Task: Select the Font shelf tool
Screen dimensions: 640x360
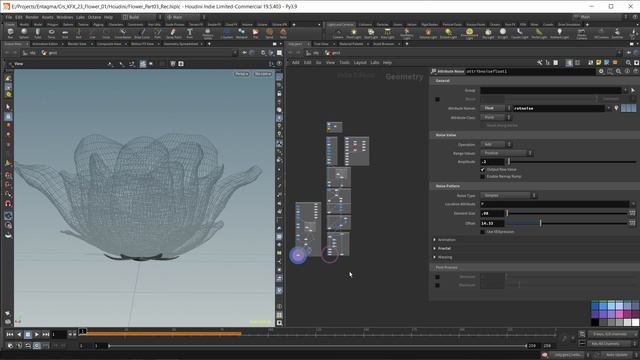Action: (190, 33)
